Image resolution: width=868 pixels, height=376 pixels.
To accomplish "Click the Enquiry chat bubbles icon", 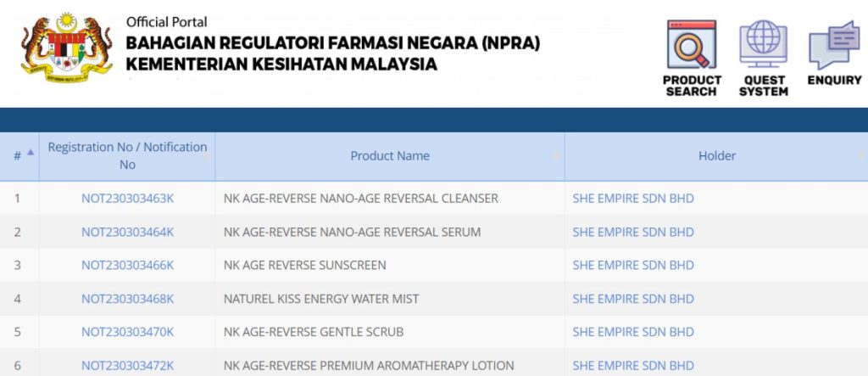I will click(833, 47).
